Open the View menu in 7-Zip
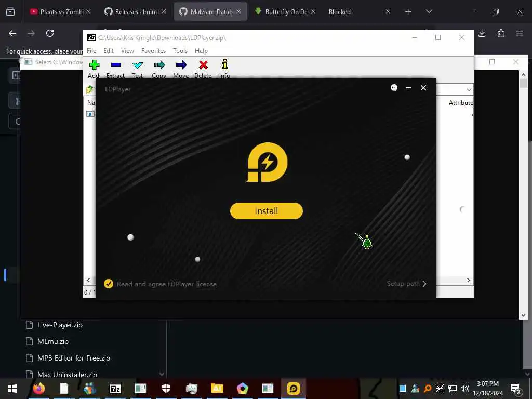532x399 pixels. pos(128,51)
